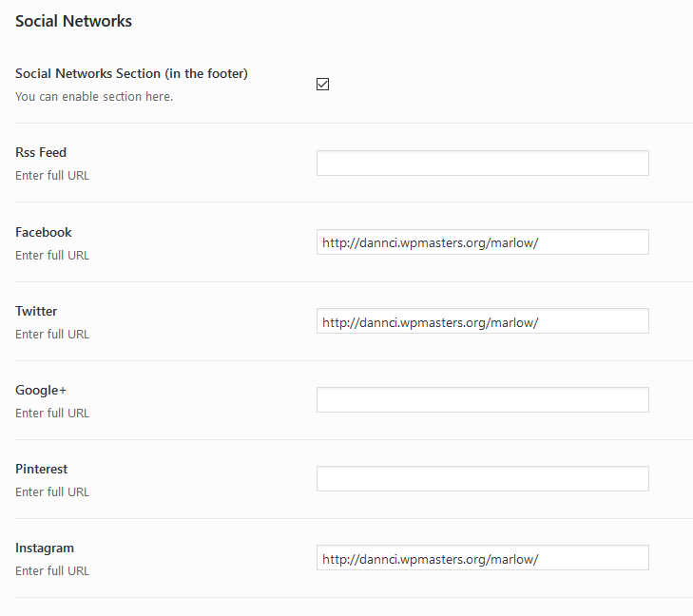Screen dimensions: 693x616
Task: Click the Rss Feed label
Action: [x=41, y=152]
